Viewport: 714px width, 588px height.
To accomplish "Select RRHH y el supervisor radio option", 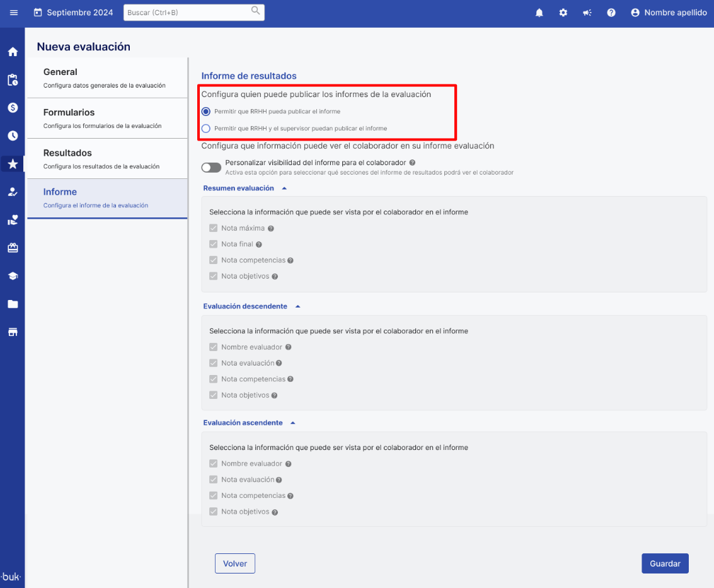I will (206, 129).
